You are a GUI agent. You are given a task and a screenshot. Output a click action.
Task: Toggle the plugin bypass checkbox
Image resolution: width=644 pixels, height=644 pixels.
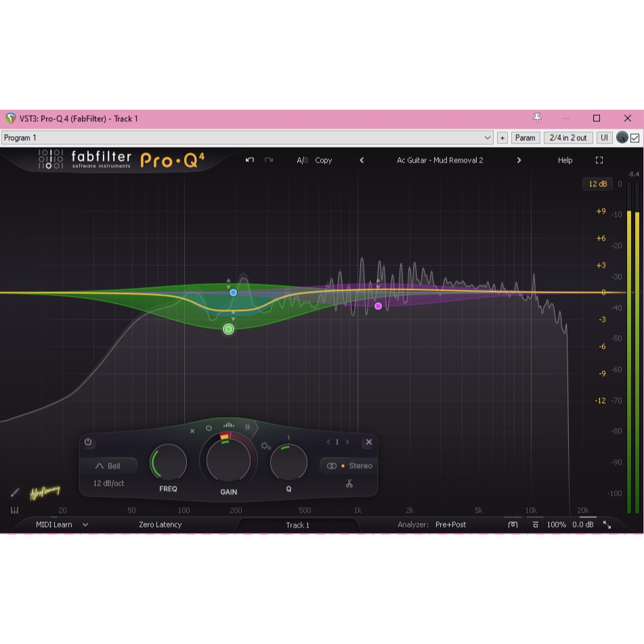coord(635,138)
